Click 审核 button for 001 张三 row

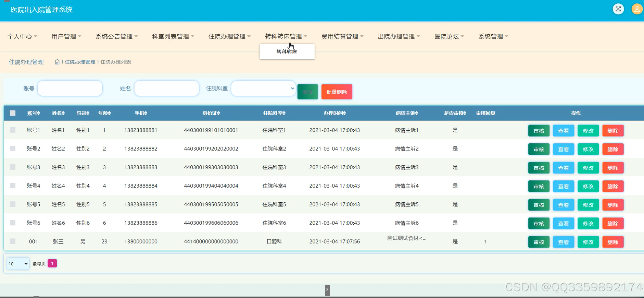pyautogui.click(x=539, y=242)
